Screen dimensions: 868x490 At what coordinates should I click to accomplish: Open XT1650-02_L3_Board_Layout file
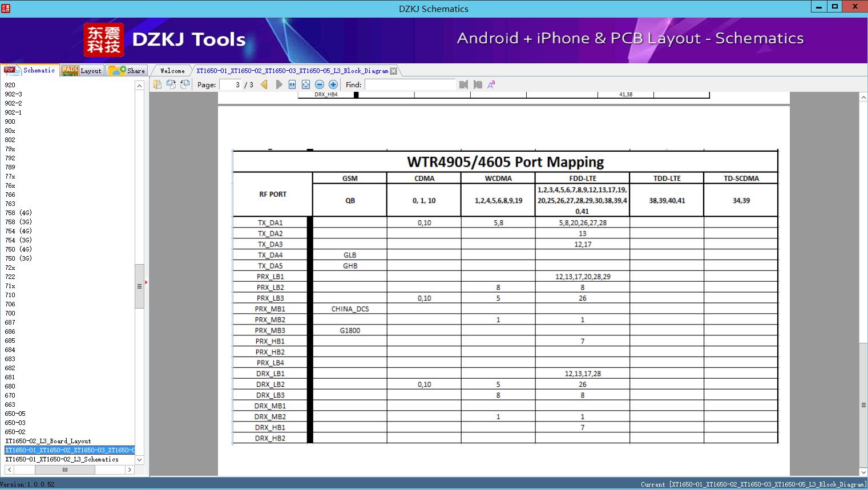(49, 441)
